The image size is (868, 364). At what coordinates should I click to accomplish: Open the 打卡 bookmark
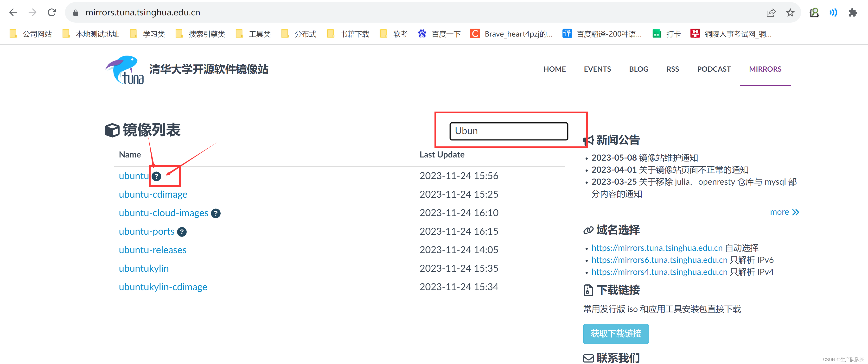point(667,34)
